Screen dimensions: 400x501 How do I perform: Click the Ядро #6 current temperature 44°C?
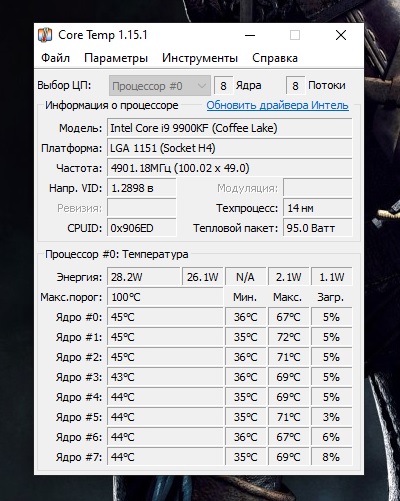[165, 437]
